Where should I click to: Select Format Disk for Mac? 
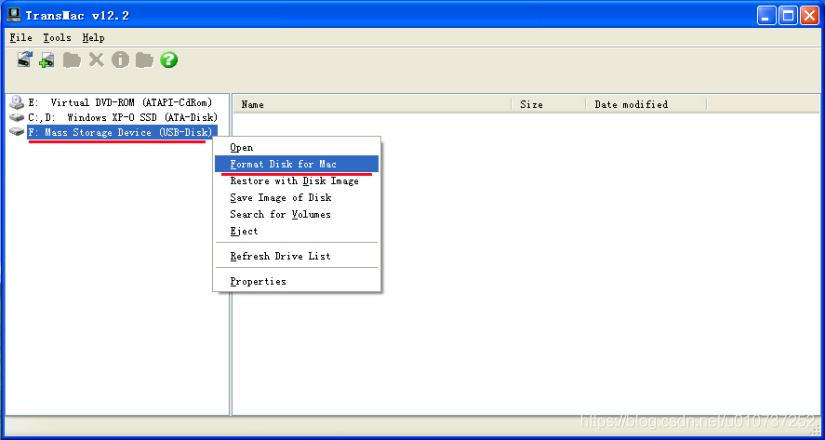tap(297, 164)
